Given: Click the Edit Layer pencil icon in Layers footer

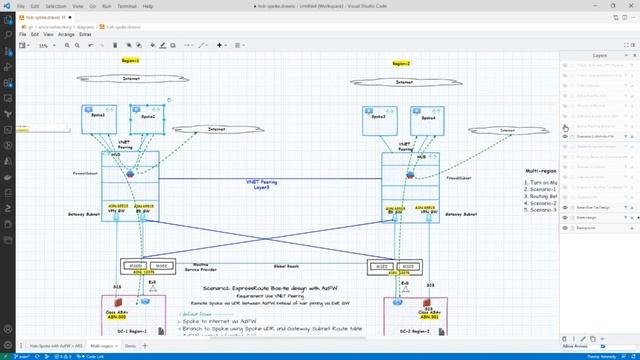Looking at the screenshot, I should [583, 339].
